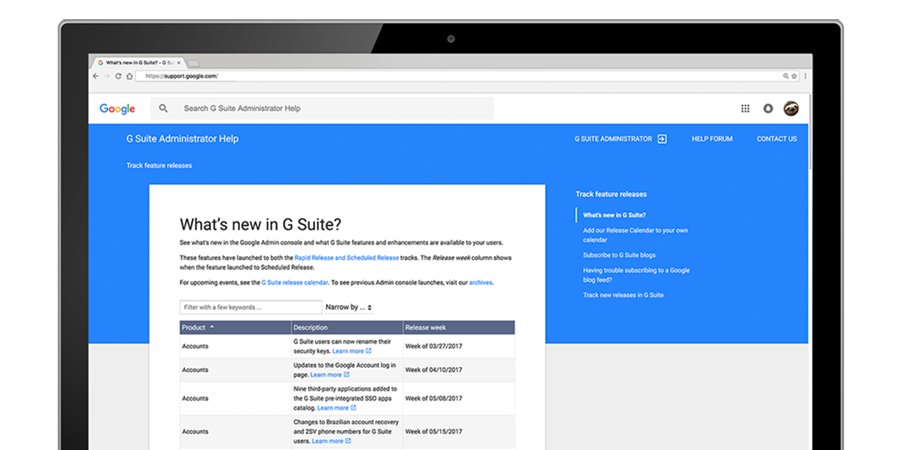Click Learn more for Brazilian account recovery
Viewport: 900px width, 450px height.
pyautogui.click(x=328, y=441)
